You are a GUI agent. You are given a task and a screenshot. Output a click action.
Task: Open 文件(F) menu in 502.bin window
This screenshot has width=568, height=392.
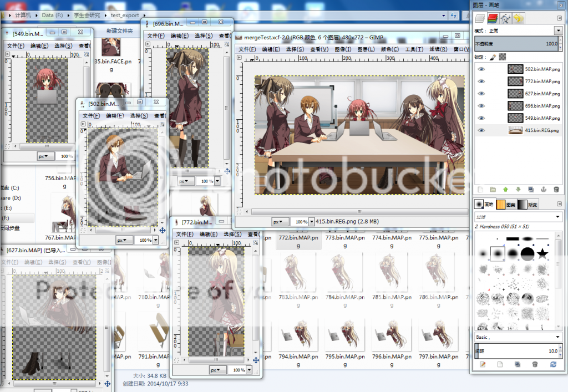click(x=91, y=115)
